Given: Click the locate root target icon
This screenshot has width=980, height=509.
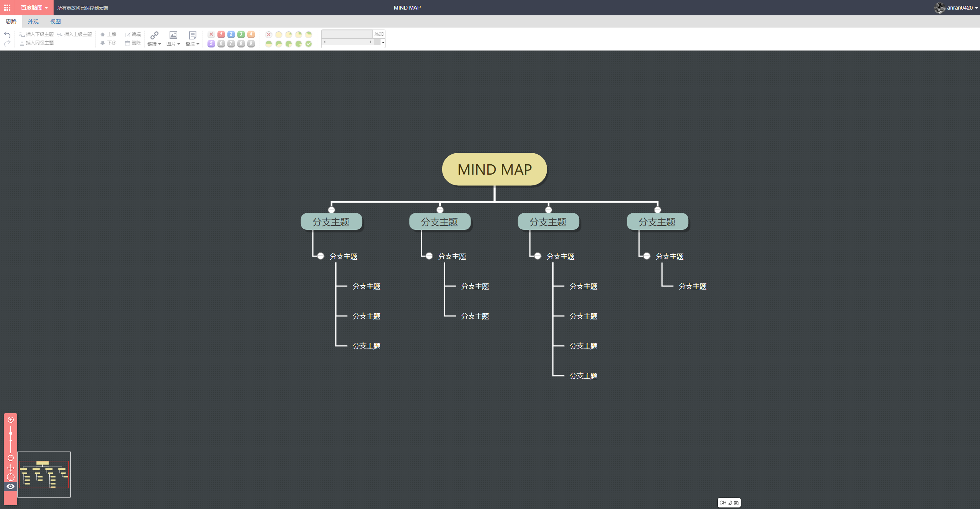Looking at the screenshot, I should tap(11, 477).
